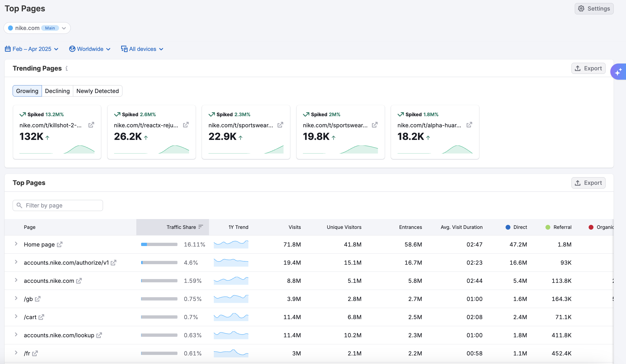Expand the Home page row
The image size is (626, 364).
click(16, 244)
